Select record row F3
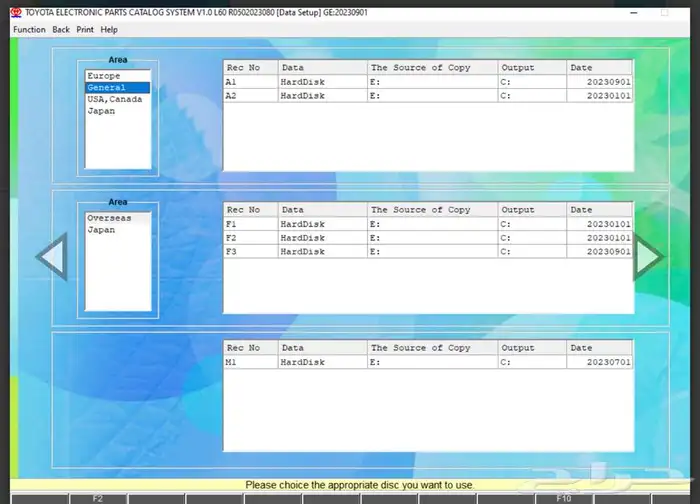700x504 pixels. tap(428, 251)
